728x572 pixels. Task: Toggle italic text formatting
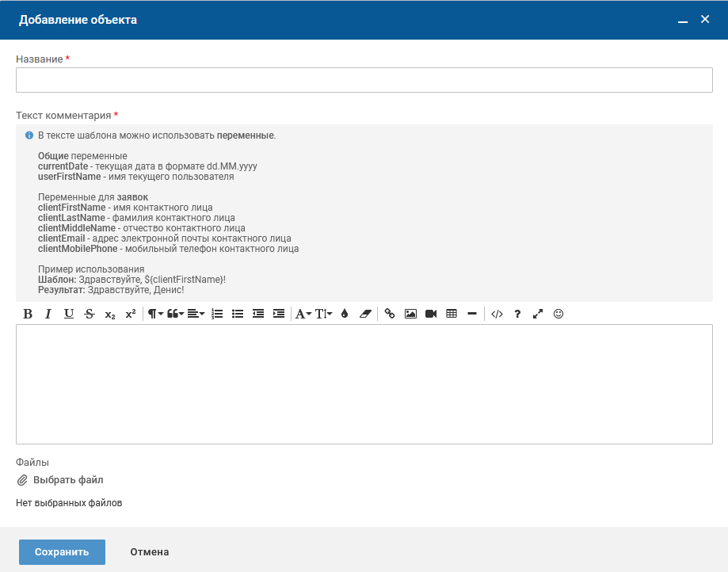48,314
